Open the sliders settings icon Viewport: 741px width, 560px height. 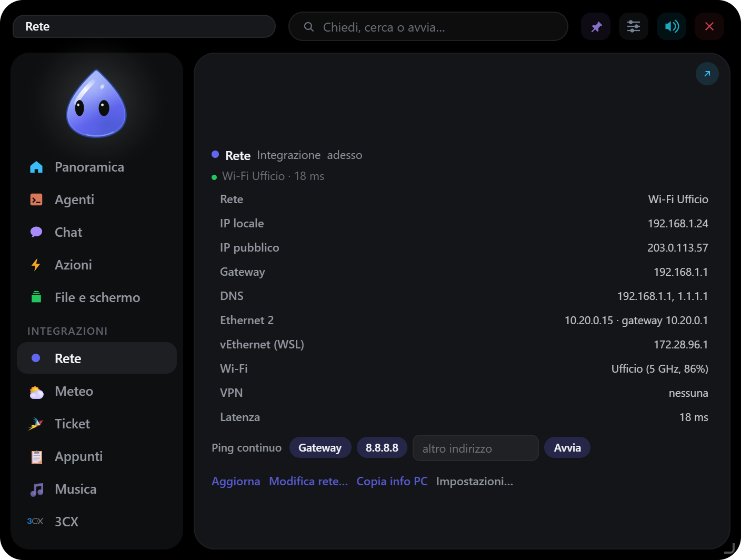click(x=634, y=26)
